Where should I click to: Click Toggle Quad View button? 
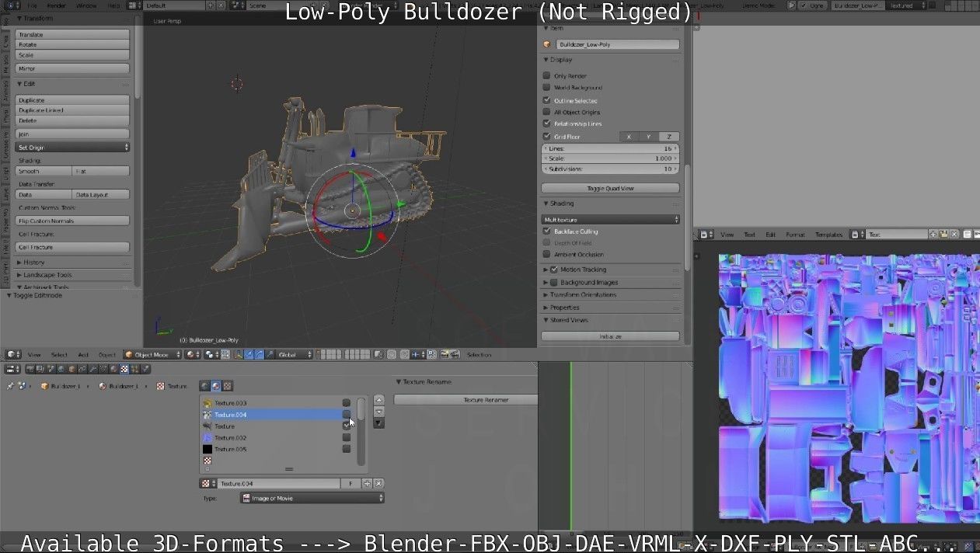click(610, 188)
